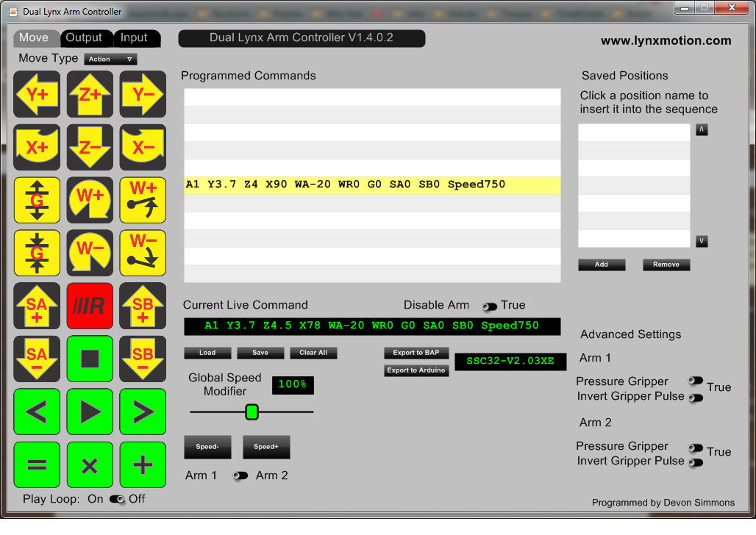Click the SB+ up arrow button
Screen dimensions: 756x535
point(143,306)
